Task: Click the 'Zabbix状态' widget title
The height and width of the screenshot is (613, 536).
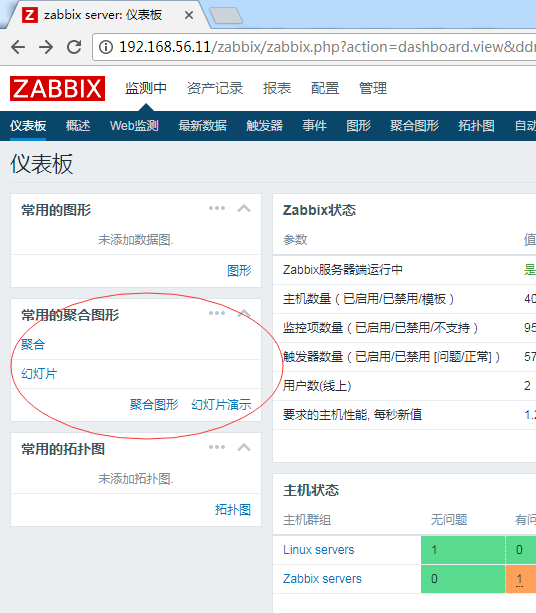Action: (319, 210)
